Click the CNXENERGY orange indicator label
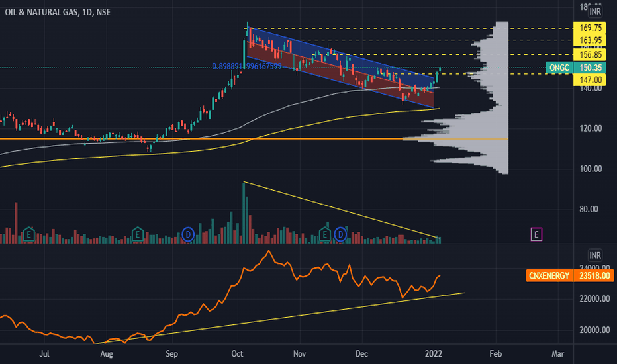Image resolution: width=617 pixels, height=364 pixels. click(549, 275)
